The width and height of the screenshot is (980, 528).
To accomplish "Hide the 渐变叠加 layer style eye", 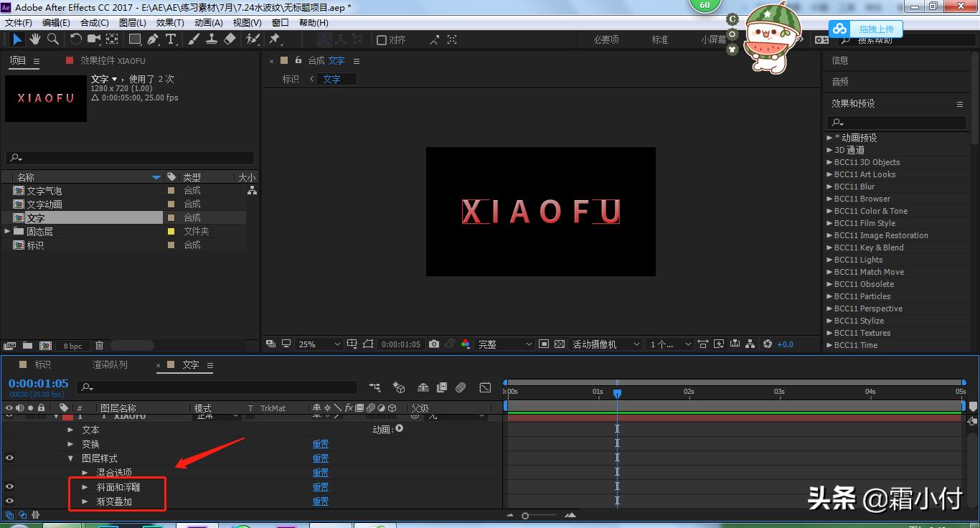I will pyautogui.click(x=9, y=501).
